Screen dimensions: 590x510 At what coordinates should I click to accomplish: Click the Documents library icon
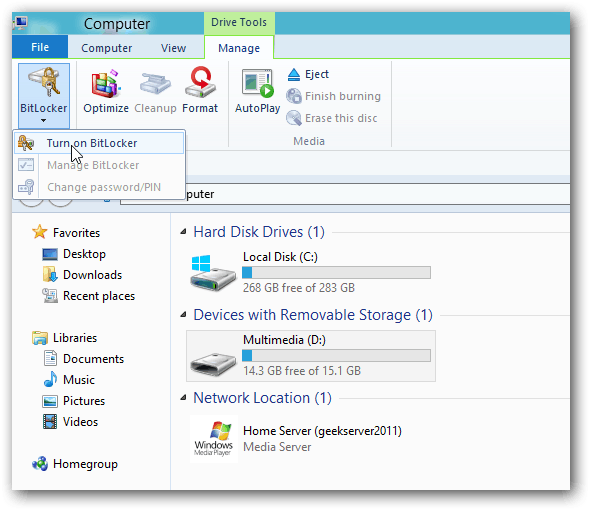pyautogui.click(x=50, y=358)
